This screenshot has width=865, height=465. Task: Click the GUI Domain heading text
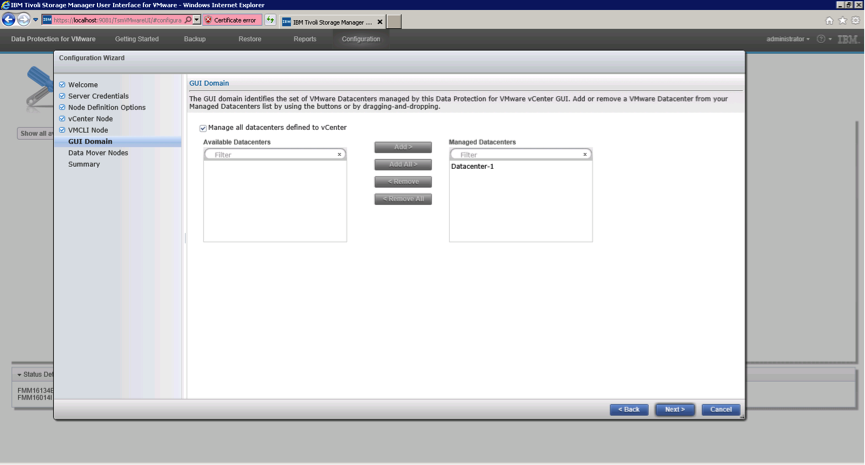209,83
